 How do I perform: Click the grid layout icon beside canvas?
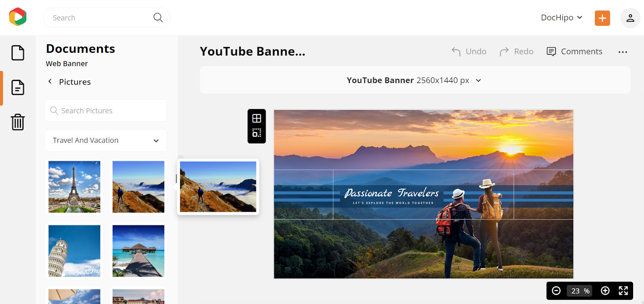(257, 118)
